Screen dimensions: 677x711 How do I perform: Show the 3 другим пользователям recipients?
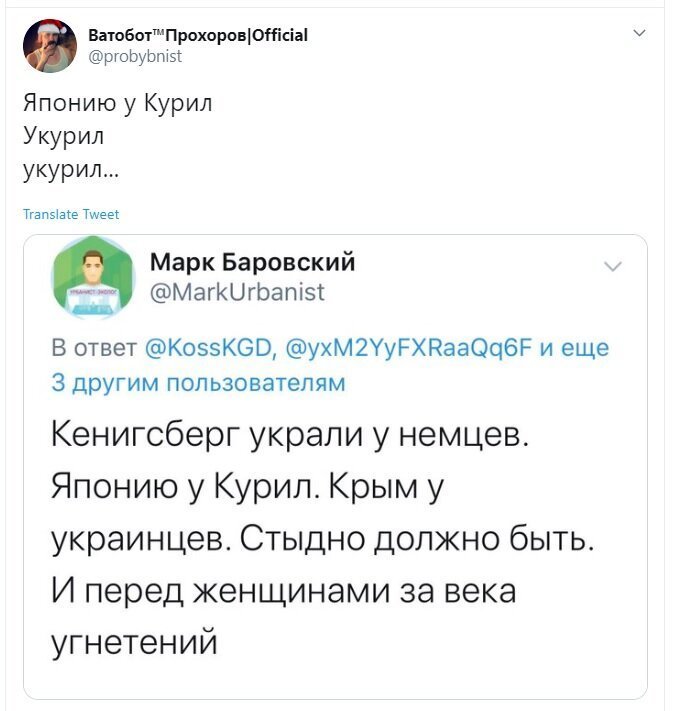coord(198,382)
